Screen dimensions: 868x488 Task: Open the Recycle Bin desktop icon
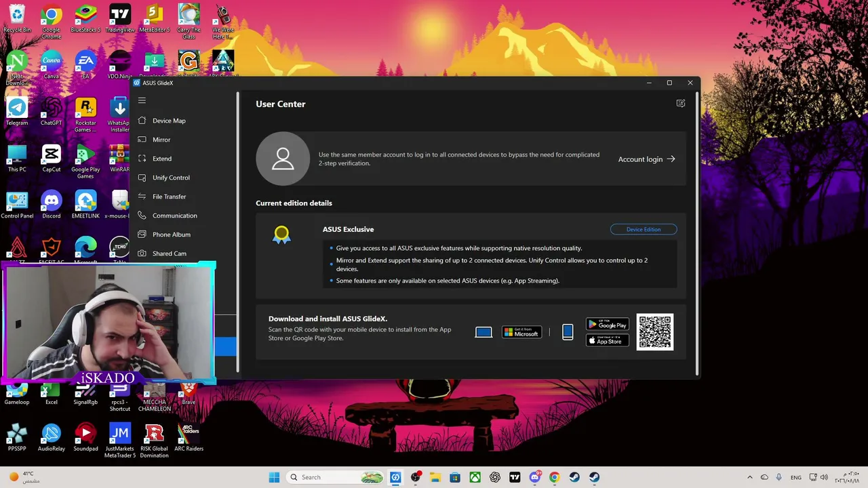[17, 19]
